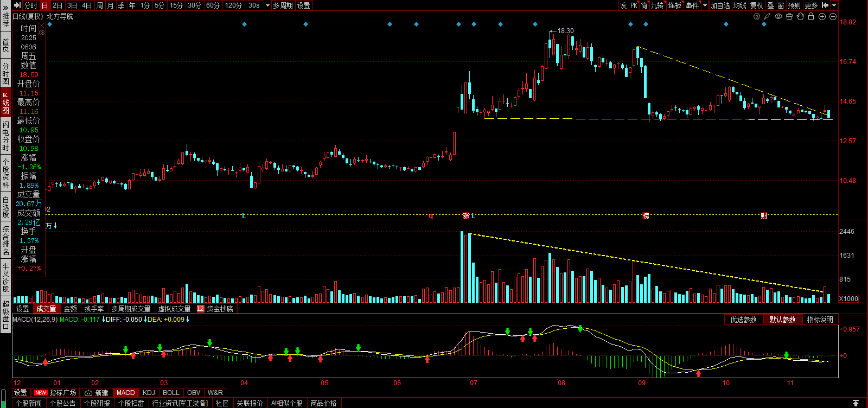
Task: Open 超级盘口 in left sidebar
Action: [x=5, y=314]
